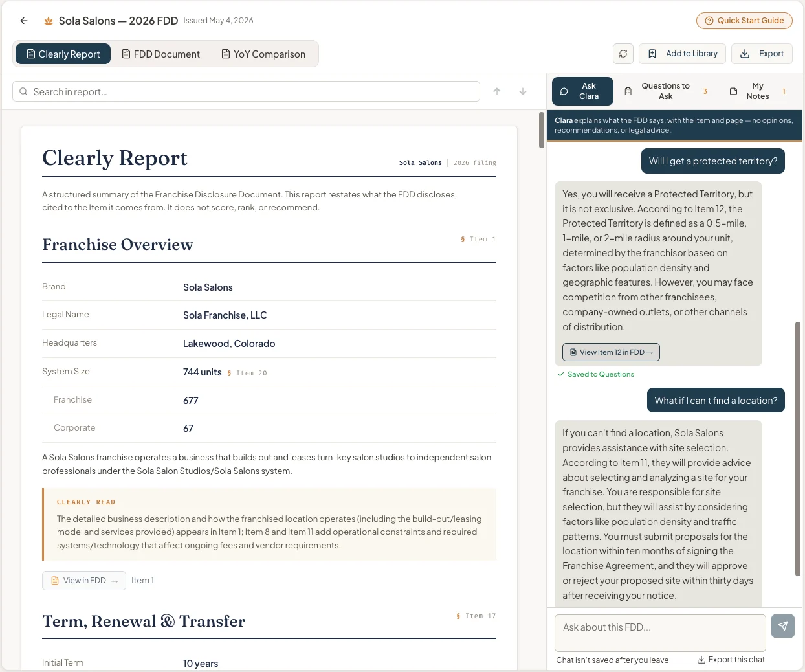Click the View in FDD button

point(84,581)
